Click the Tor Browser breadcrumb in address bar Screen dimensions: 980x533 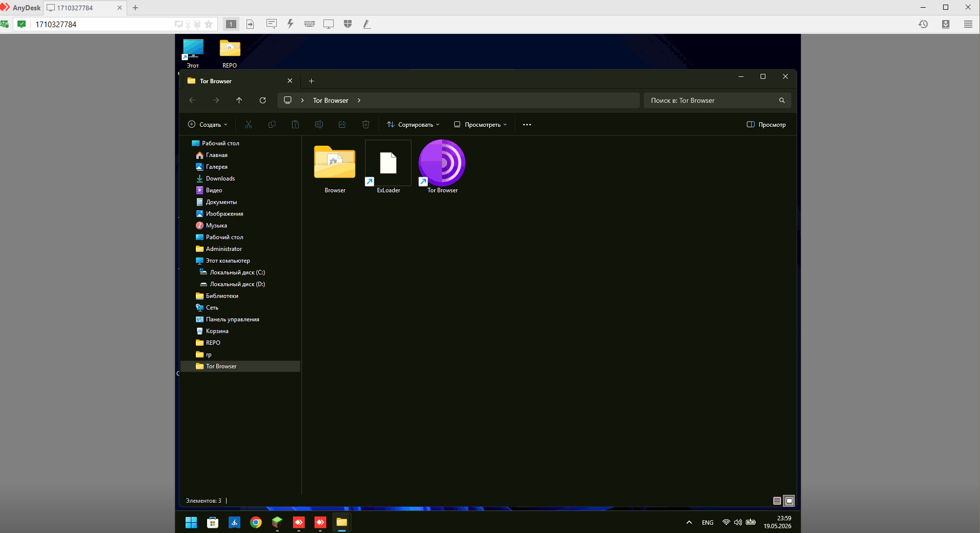coord(331,101)
